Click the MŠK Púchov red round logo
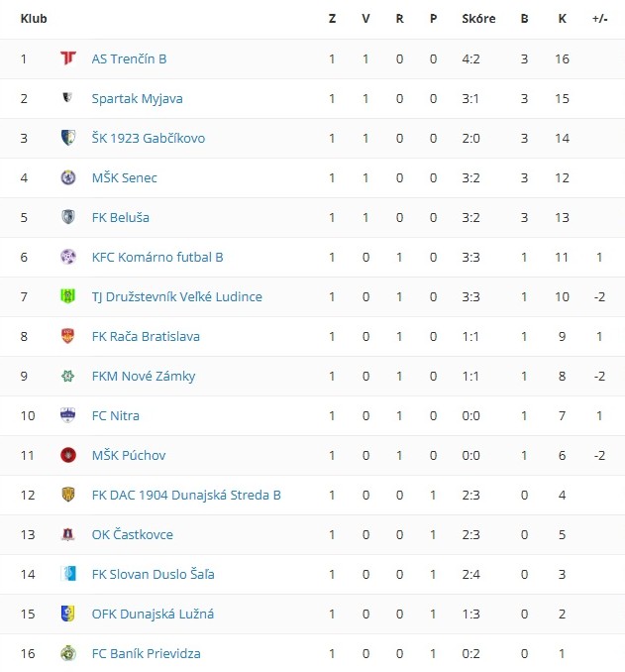Image resolution: width=625 pixels, height=672 pixels. [x=68, y=455]
